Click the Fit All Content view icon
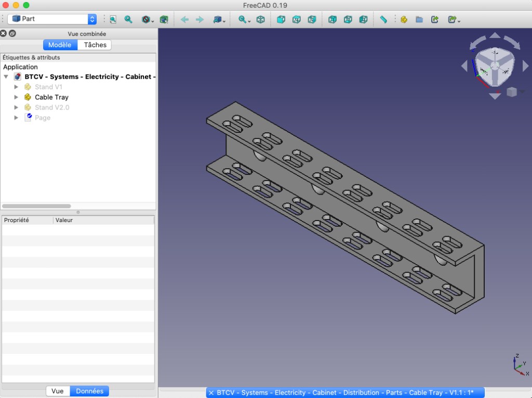The height and width of the screenshot is (398, 532). [x=113, y=19]
